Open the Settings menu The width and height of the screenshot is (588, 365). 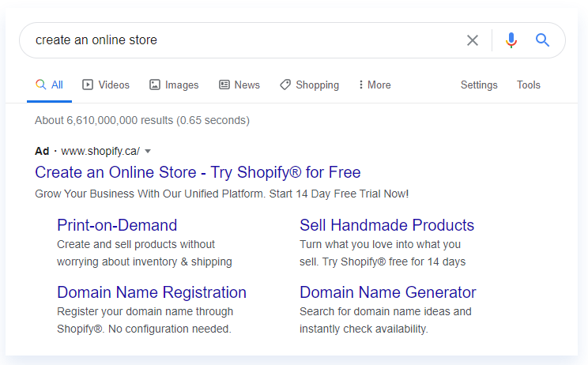coord(479,85)
